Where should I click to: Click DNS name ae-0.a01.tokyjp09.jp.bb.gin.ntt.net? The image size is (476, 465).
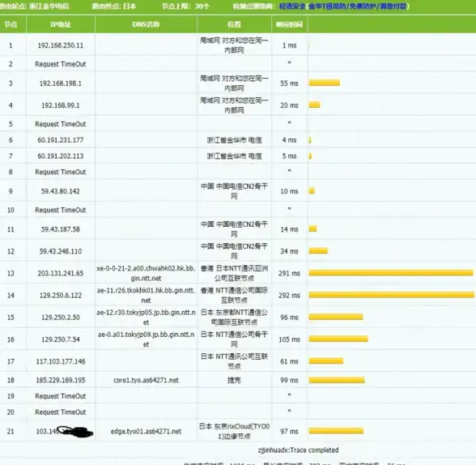pyautogui.click(x=146, y=339)
